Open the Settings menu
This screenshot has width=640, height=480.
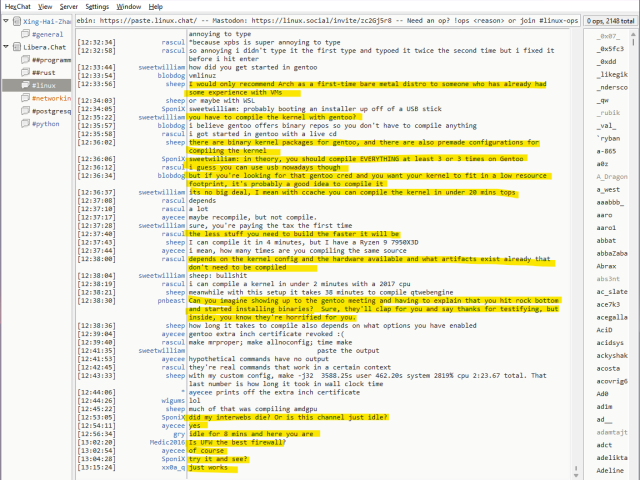(x=97, y=6)
